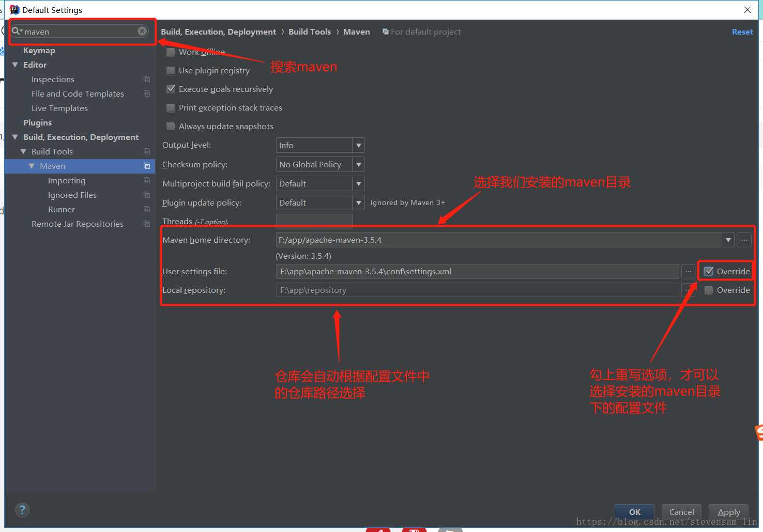The width and height of the screenshot is (763, 532).
Task: Click the copy icon beside Remote Jar Repositories
Action: 147,224
